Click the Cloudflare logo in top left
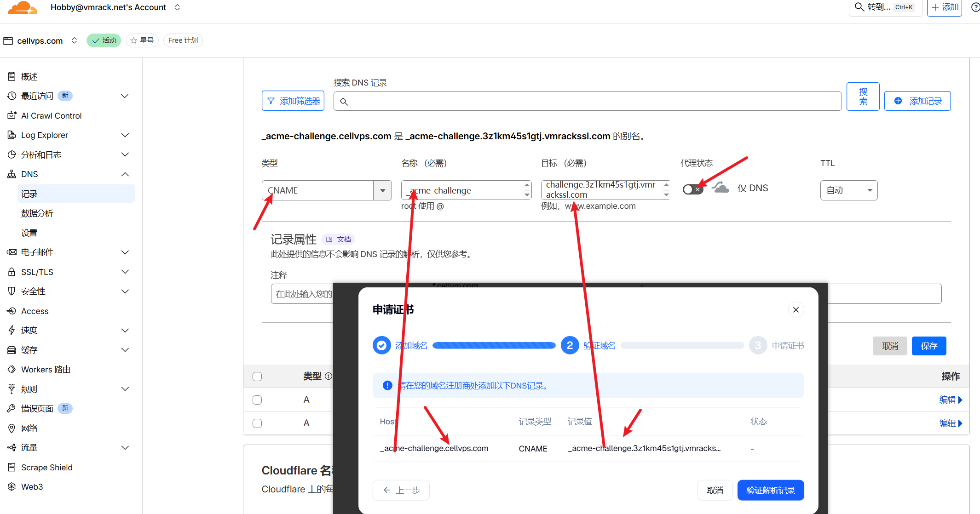Viewport: 980px width, 514px height. pos(22,8)
